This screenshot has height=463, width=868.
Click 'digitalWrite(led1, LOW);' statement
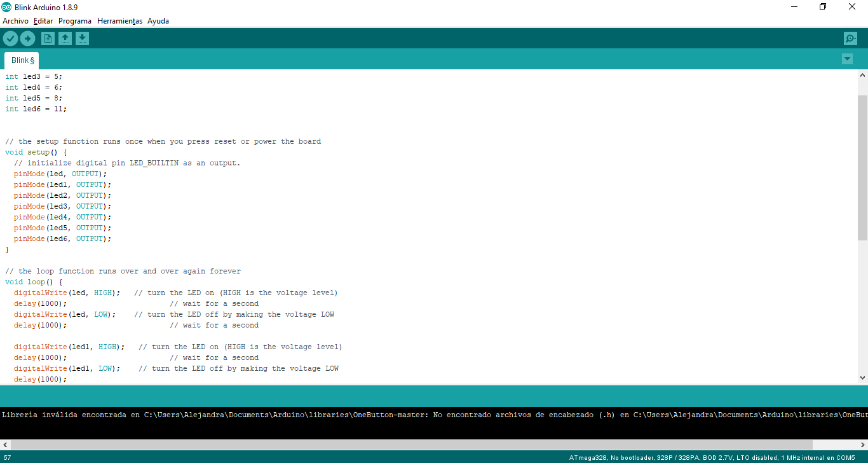67,368
